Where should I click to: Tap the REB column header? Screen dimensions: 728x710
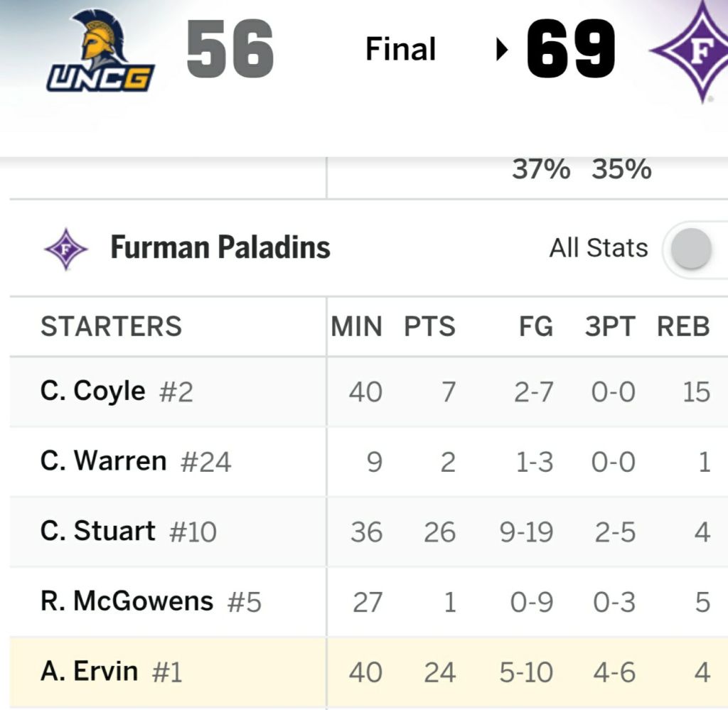(683, 326)
